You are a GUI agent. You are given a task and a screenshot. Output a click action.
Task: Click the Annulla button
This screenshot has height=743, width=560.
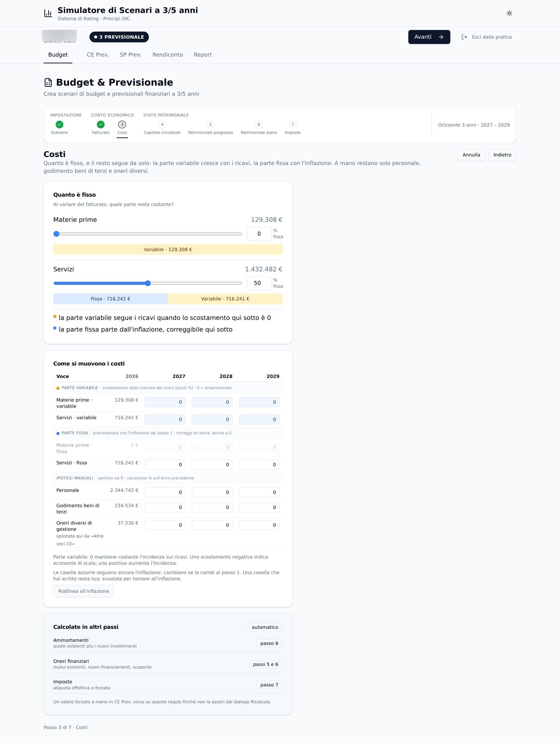point(471,155)
